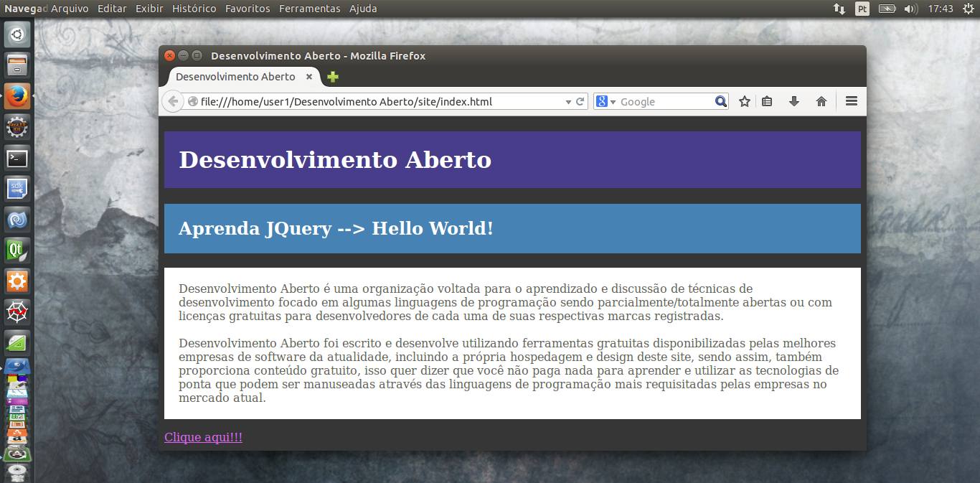980x483 pixels.
Task: Open the Google search engine dropdown
Action: point(606,102)
